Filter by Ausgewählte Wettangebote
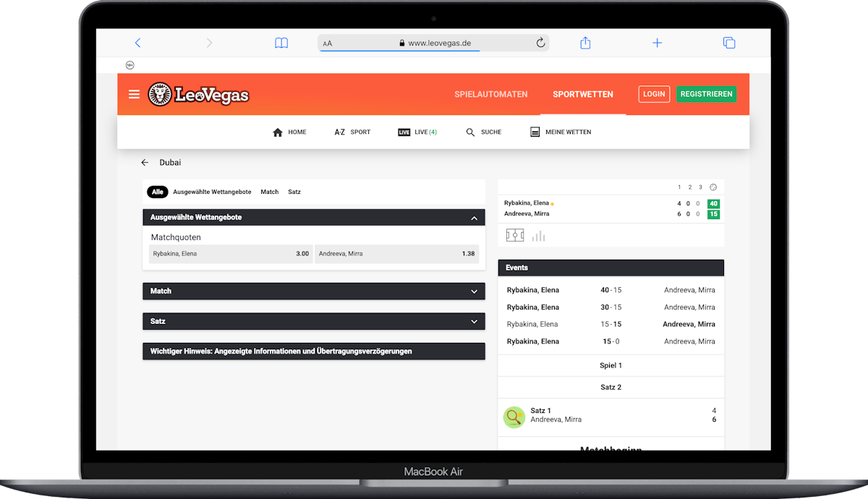The height and width of the screenshot is (499, 868). pyautogui.click(x=212, y=192)
